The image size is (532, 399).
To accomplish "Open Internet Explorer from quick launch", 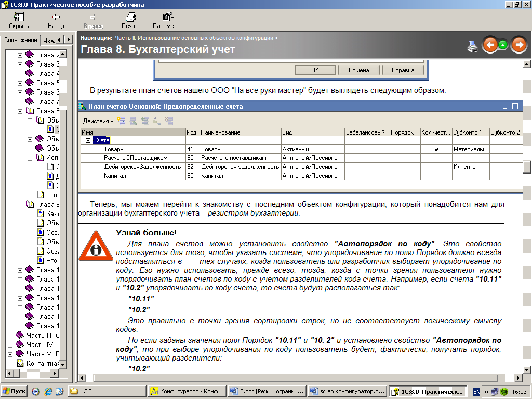I will [x=48, y=391].
